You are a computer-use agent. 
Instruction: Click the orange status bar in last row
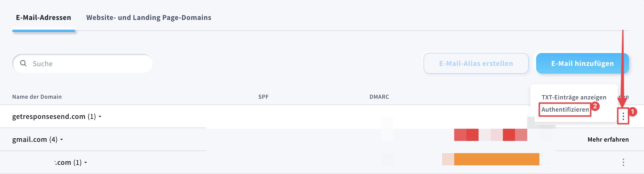tap(496, 159)
